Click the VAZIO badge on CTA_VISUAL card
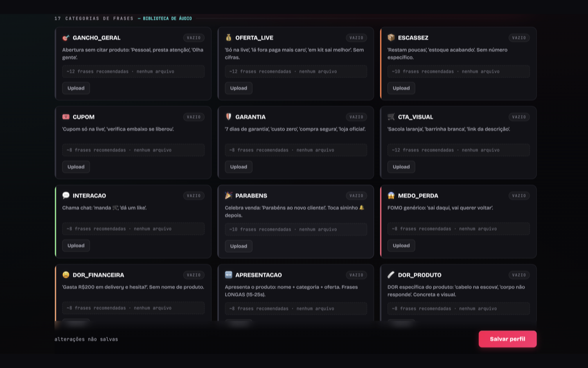Viewport: 588px width, 368px height. click(519, 117)
